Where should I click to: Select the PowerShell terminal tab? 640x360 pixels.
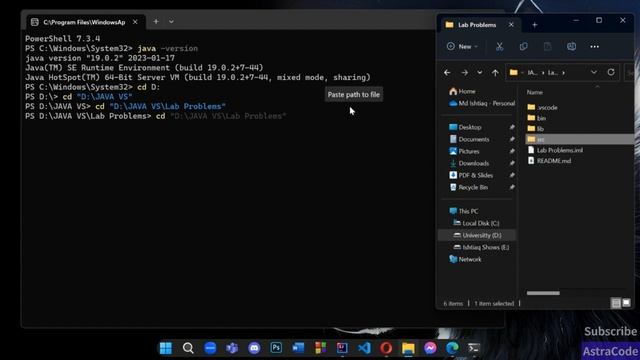pos(86,22)
